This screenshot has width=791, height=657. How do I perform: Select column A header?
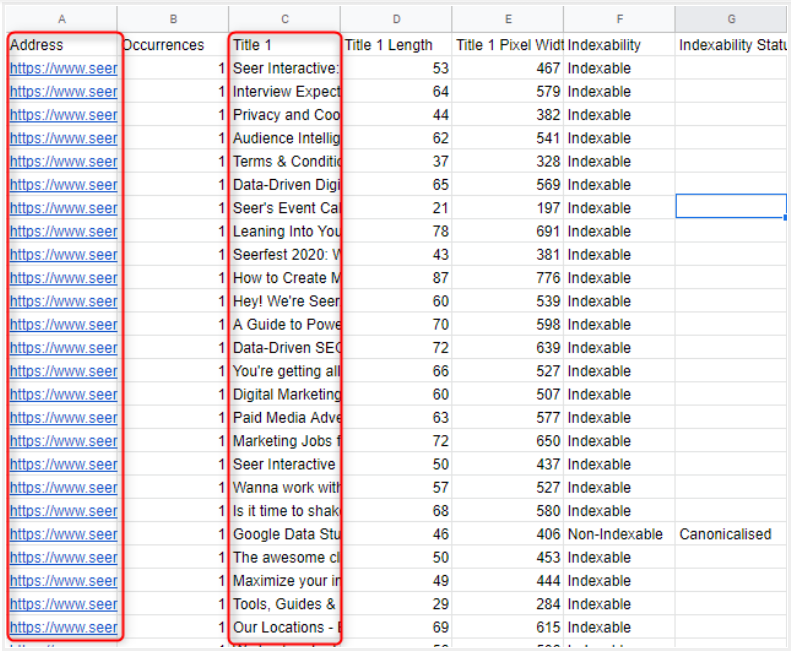(62, 19)
